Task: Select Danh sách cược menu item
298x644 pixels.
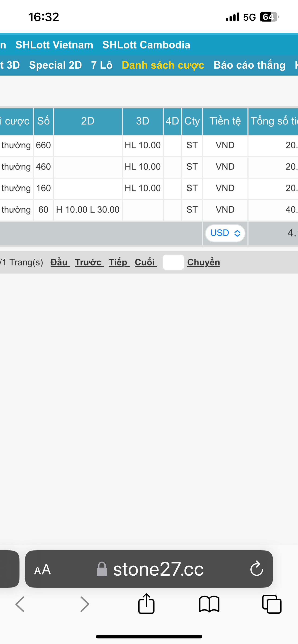Action: 163,65
